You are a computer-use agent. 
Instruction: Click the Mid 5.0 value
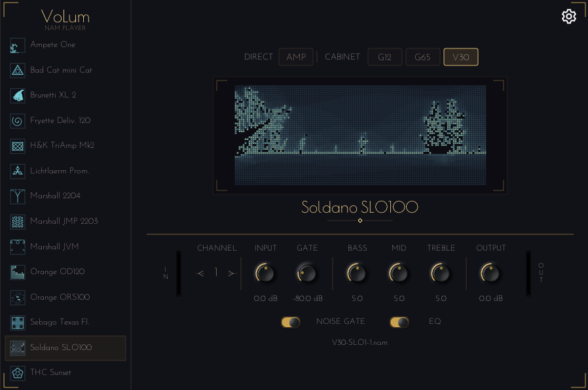(x=399, y=298)
